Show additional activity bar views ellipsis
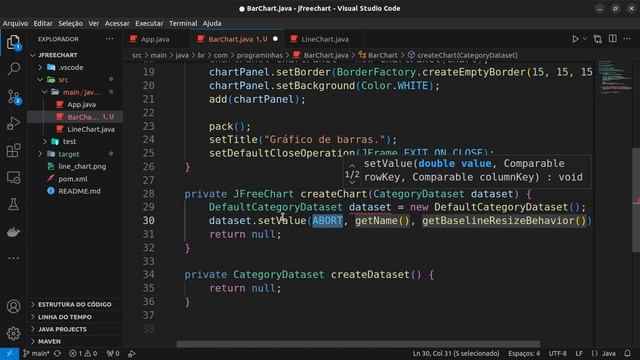Image resolution: width=640 pixels, height=360 pixels. (x=13, y=258)
